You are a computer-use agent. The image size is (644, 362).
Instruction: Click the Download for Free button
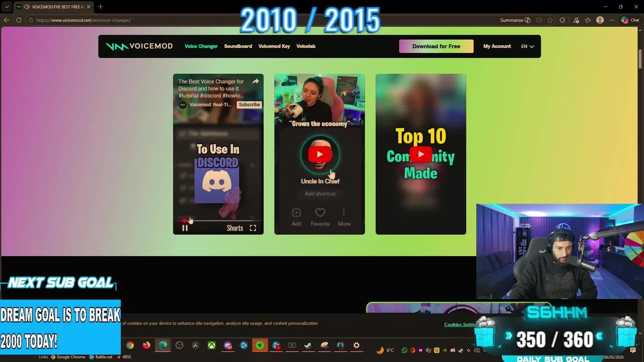click(436, 46)
